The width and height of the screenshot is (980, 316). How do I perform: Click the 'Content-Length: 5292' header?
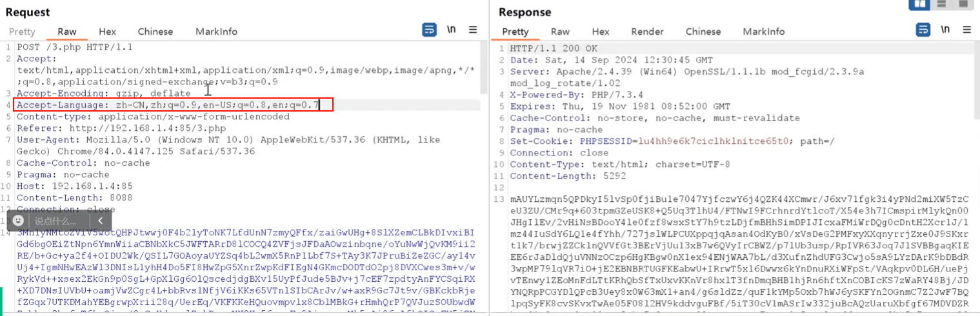pyautogui.click(x=568, y=176)
